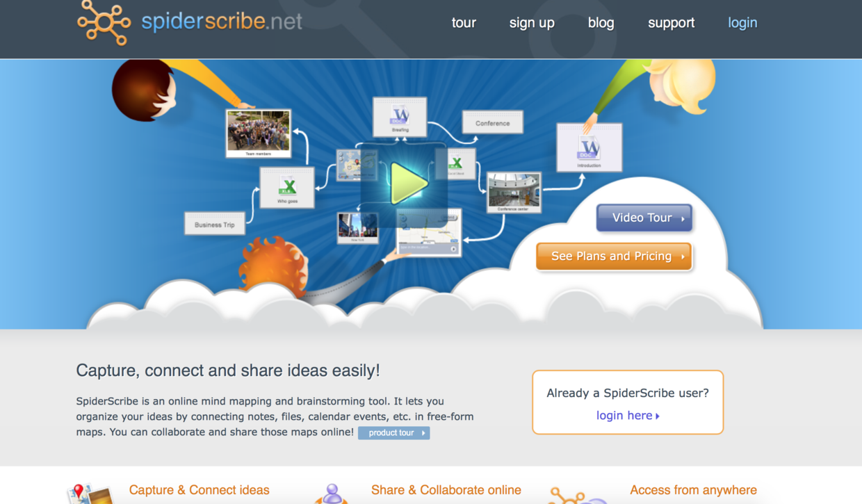862x504 pixels.
Task: Open See Plans and Pricing
Action: pos(614,257)
